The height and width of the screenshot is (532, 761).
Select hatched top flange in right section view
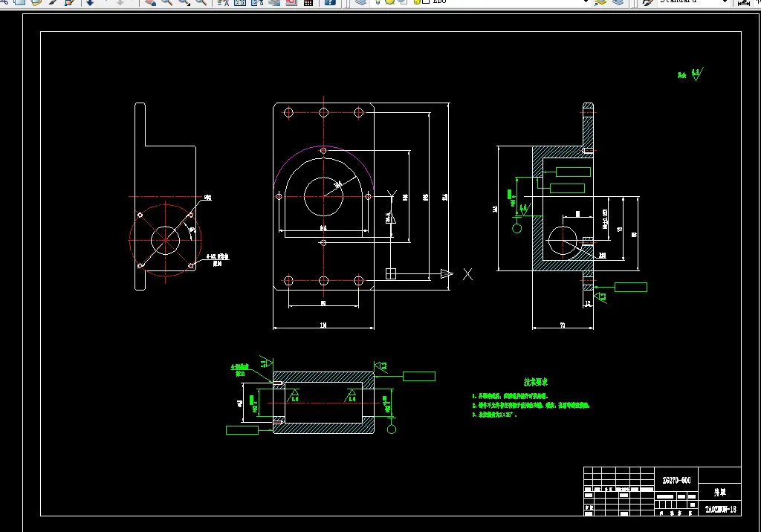click(x=588, y=126)
